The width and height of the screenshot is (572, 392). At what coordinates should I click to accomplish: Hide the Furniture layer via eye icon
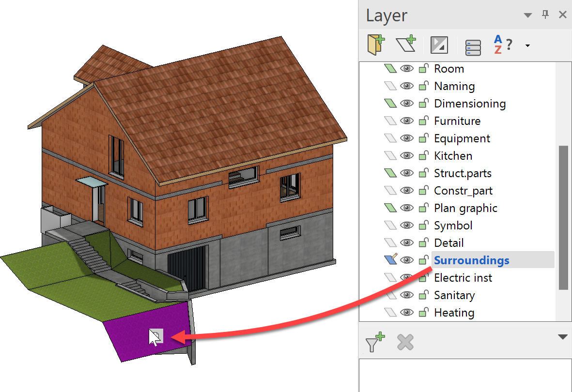(407, 121)
